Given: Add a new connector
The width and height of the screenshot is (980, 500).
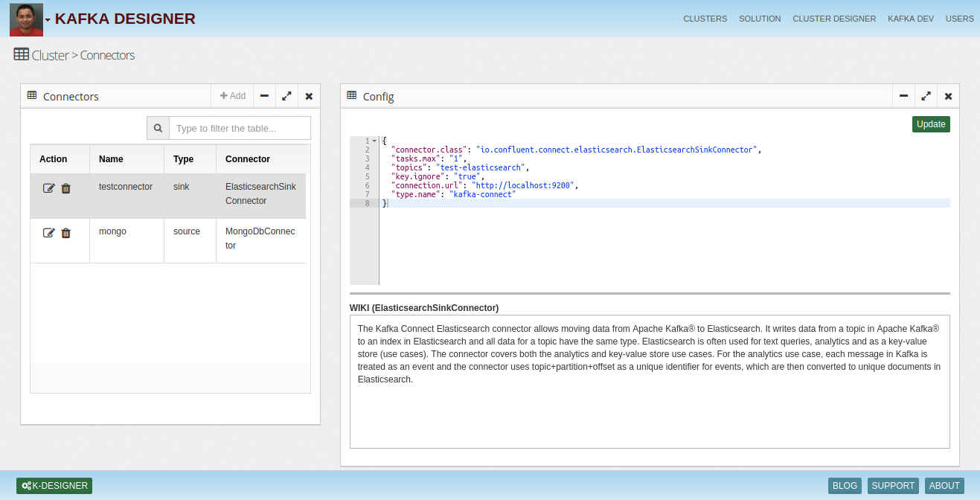Looking at the screenshot, I should pyautogui.click(x=232, y=96).
